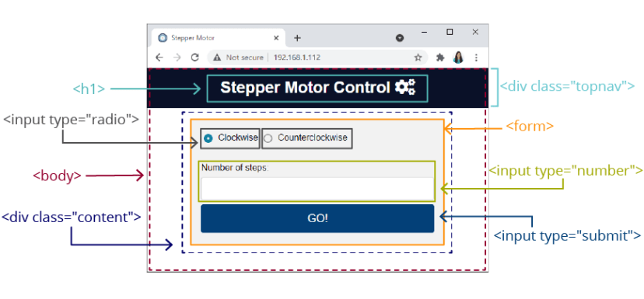Reload the page with refresh icon

point(195,57)
